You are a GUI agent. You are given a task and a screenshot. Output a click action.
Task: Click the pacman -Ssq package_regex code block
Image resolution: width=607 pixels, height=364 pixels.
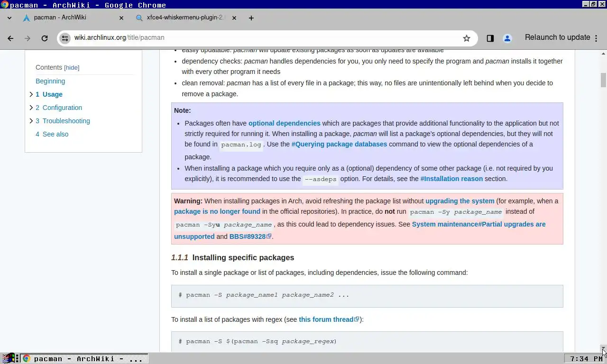click(367, 341)
